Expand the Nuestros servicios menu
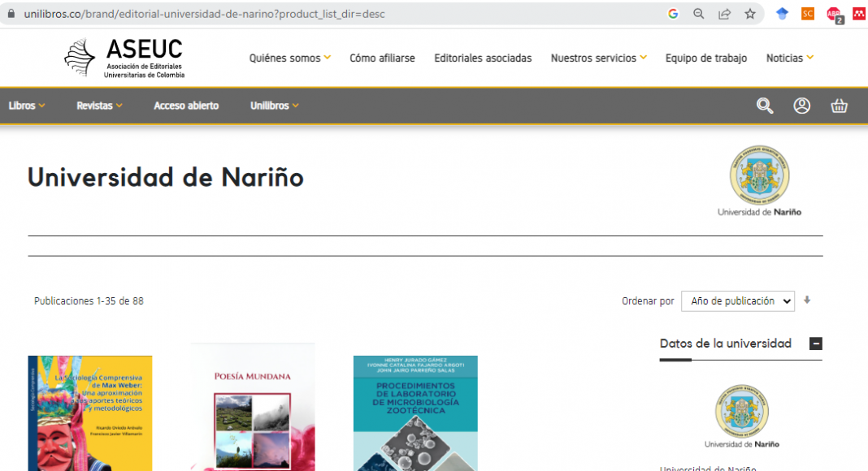 point(598,58)
